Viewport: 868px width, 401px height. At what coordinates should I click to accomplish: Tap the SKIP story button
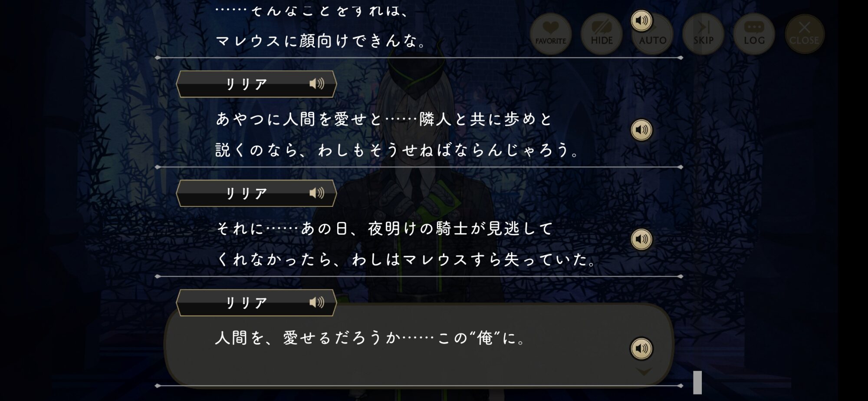pyautogui.click(x=703, y=34)
